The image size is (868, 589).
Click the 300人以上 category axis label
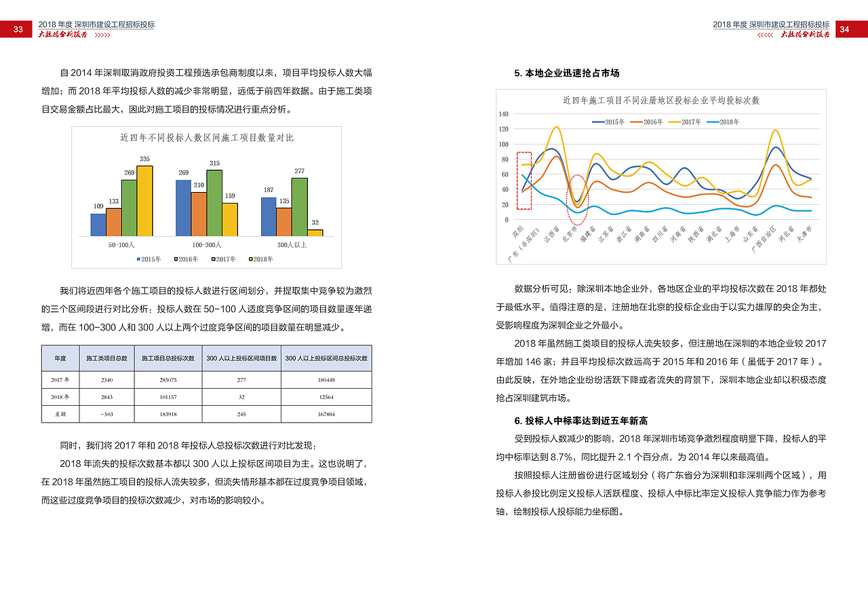pos(292,244)
